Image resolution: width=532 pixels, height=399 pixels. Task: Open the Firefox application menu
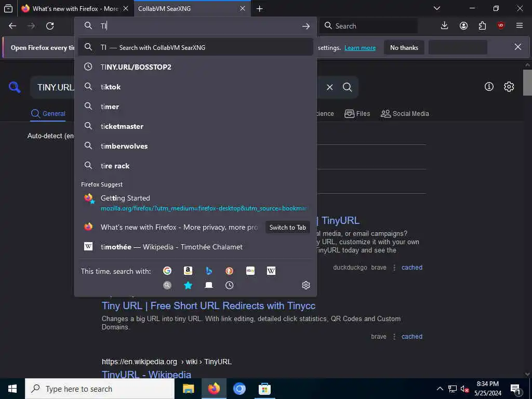(x=520, y=26)
